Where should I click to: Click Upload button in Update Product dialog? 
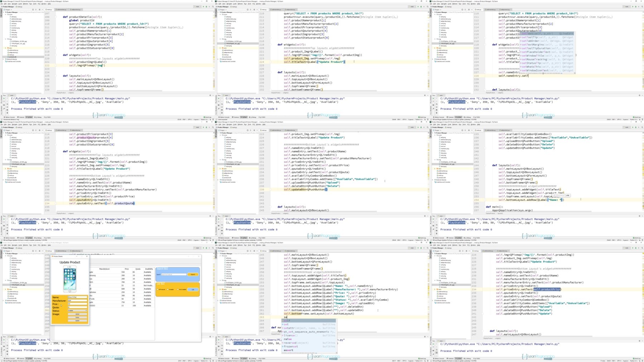click(x=77, y=314)
